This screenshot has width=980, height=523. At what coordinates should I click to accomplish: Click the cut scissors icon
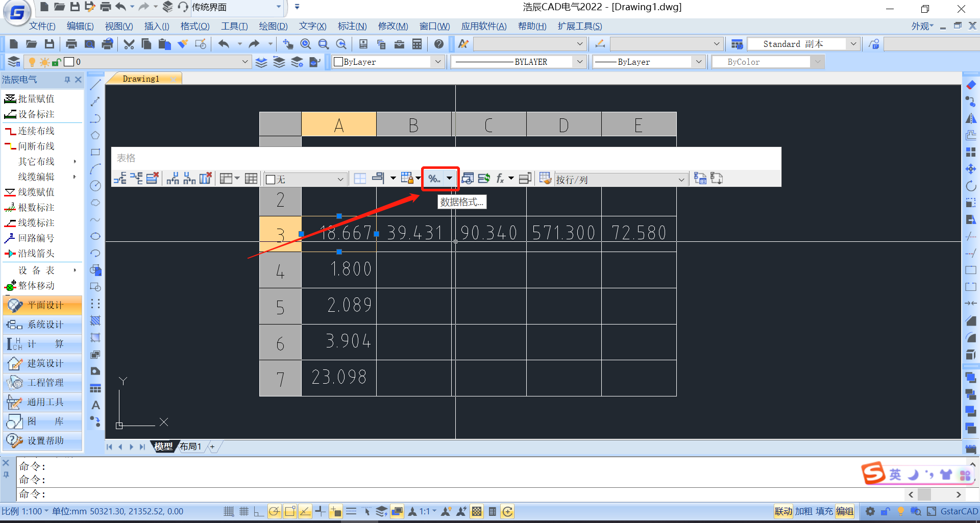129,44
